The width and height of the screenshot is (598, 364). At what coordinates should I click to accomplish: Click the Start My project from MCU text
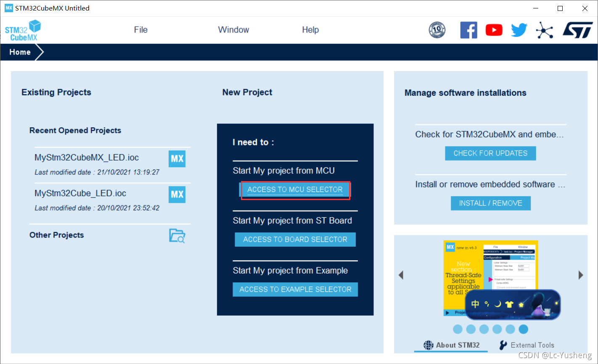coord(284,171)
